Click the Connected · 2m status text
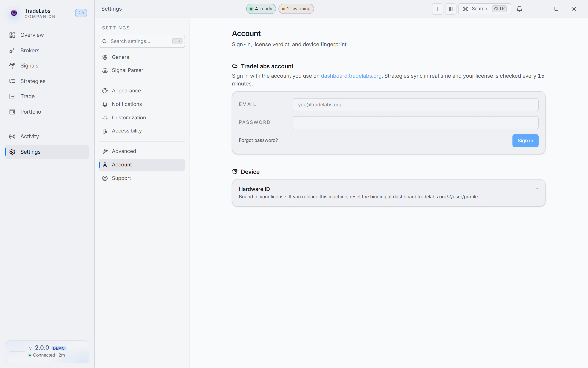This screenshot has height=368, width=588. pyautogui.click(x=49, y=355)
